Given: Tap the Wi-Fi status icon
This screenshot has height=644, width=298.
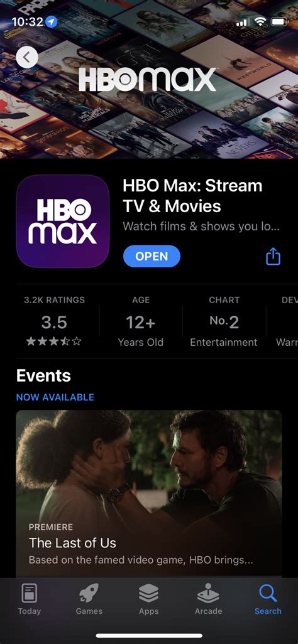Looking at the screenshot, I should click(x=260, y=21).
